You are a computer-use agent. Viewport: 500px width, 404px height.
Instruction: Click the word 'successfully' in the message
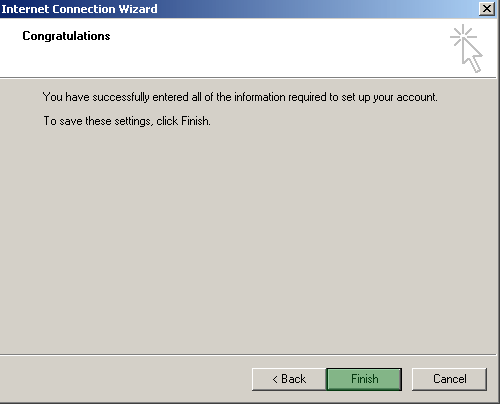click(x=121, y=97)
